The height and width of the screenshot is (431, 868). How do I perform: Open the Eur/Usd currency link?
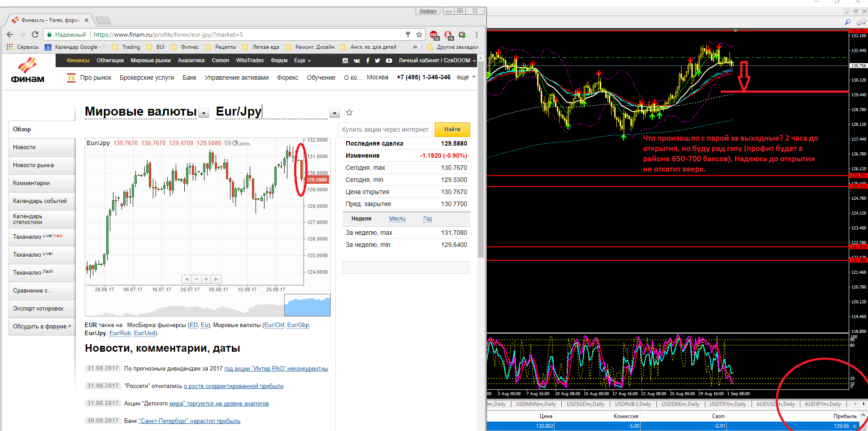pyautogui.click(x=144, y=333)
